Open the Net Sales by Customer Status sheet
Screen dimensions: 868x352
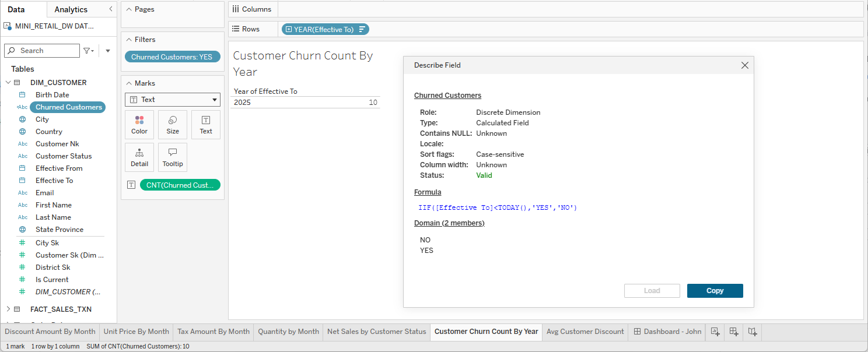[376, 332]
